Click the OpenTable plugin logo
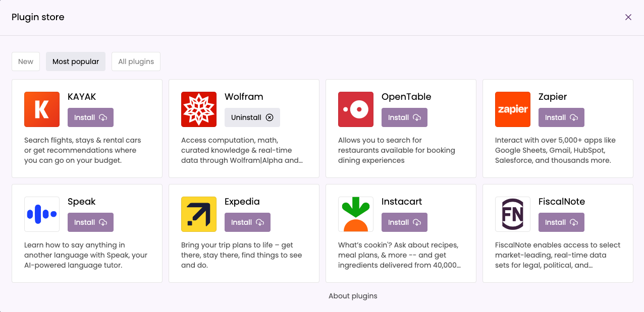This screenshot has height=312, width=644. (356, 109)
